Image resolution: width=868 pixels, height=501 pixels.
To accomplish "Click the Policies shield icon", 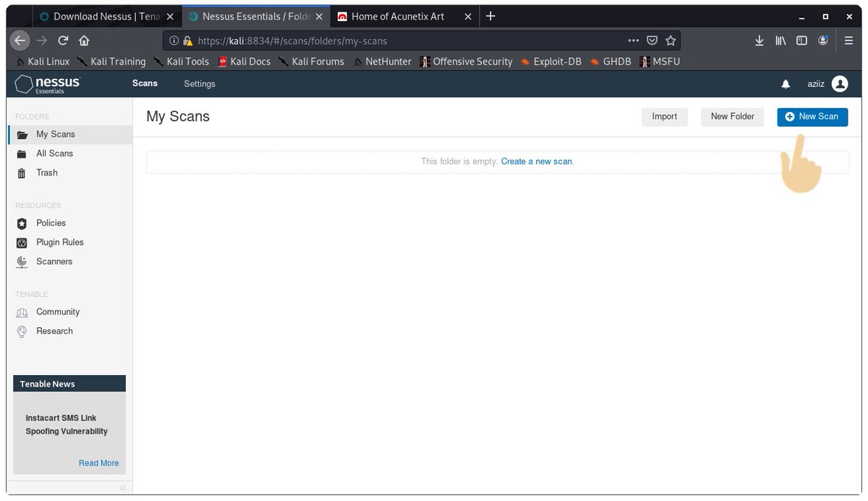I will 22,224.
